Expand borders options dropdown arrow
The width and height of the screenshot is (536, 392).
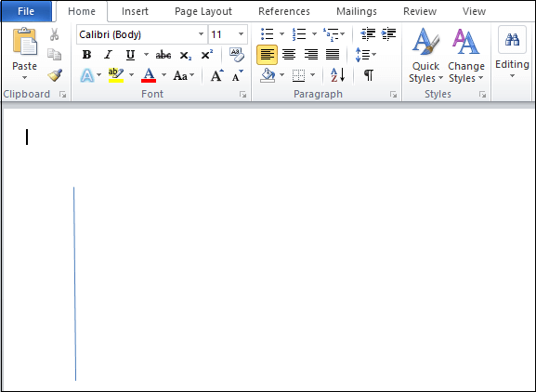[x=312, y=75]
